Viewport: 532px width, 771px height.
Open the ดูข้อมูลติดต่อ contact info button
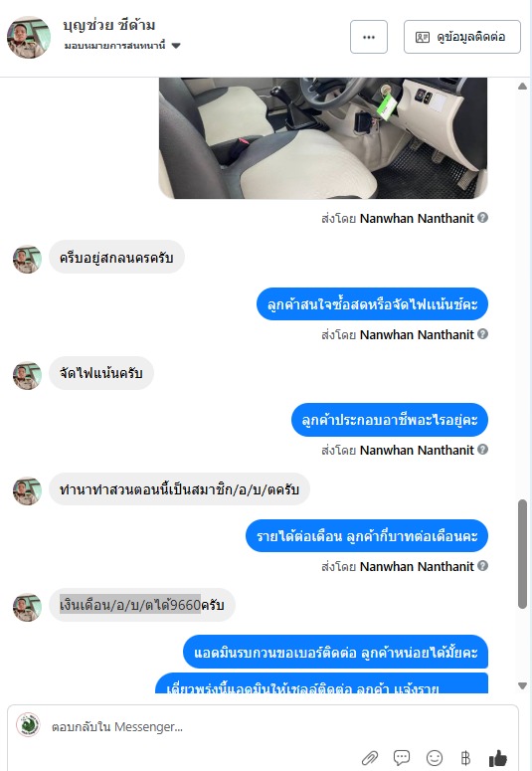click(x=462, y=37)
